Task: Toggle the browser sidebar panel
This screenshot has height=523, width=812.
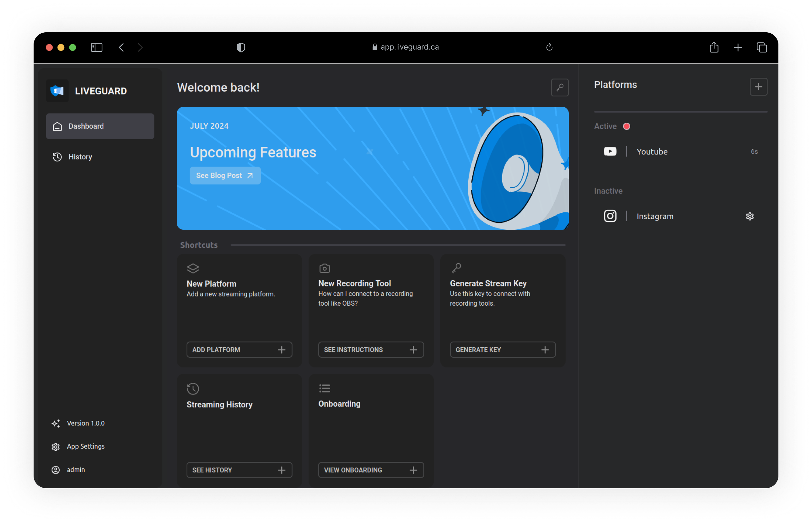Action: tap(96, 47)
